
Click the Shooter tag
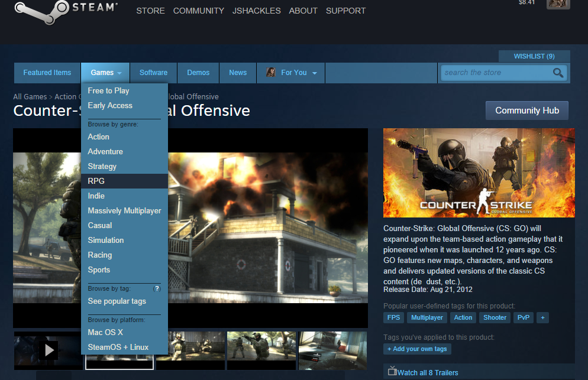pos(495,317)
